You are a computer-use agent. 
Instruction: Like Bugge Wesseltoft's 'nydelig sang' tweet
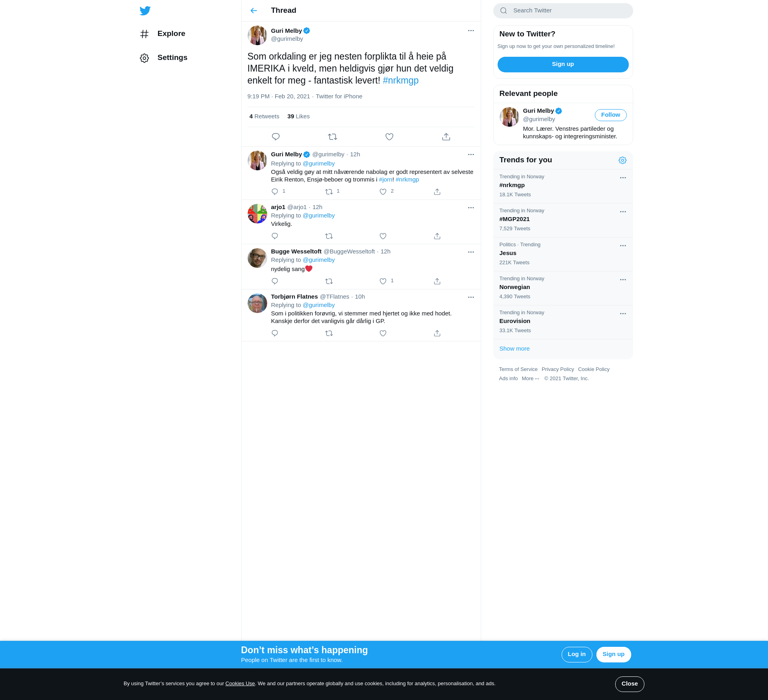(x=383, y=281)
